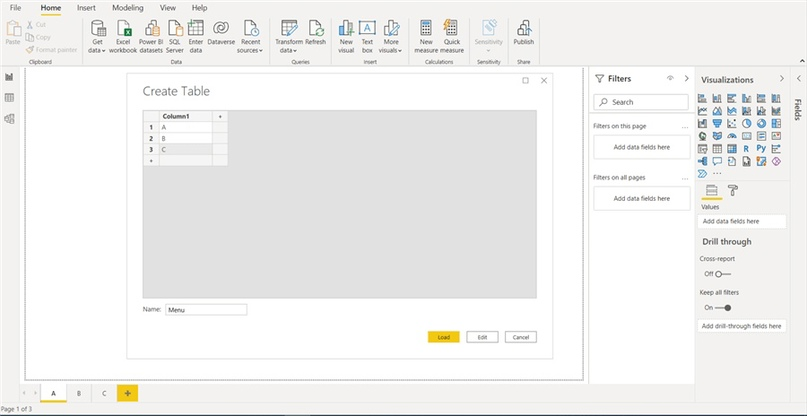Image resolution: width=807 pixels, height=416 pixels.
Task: Switch to Model view in left sidebar
Action: tap(9, 119)
